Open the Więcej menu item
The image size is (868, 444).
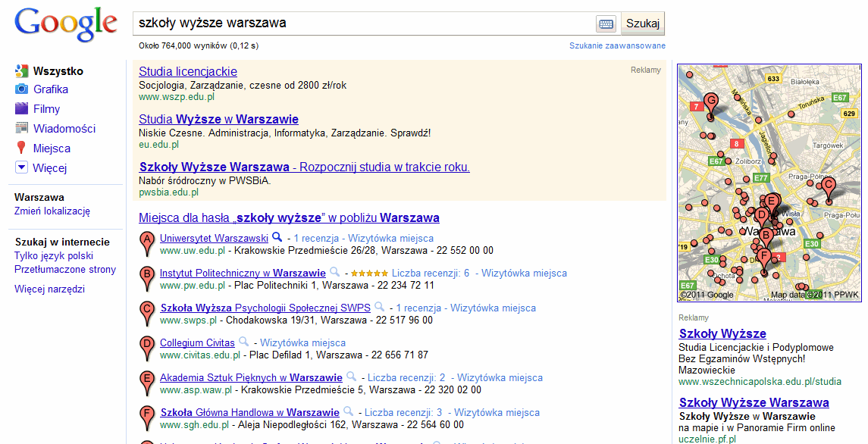tap(50, 167)
